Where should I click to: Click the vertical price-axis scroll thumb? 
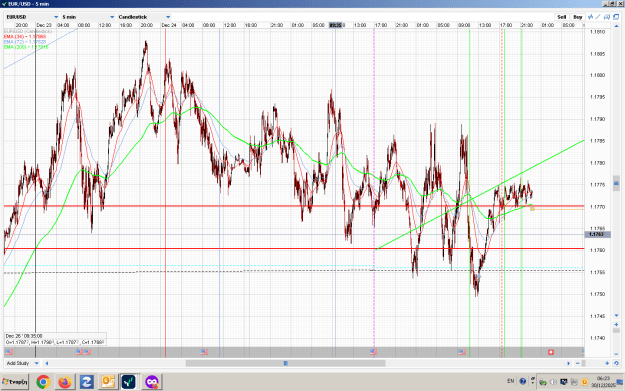[x=616, y=183]
